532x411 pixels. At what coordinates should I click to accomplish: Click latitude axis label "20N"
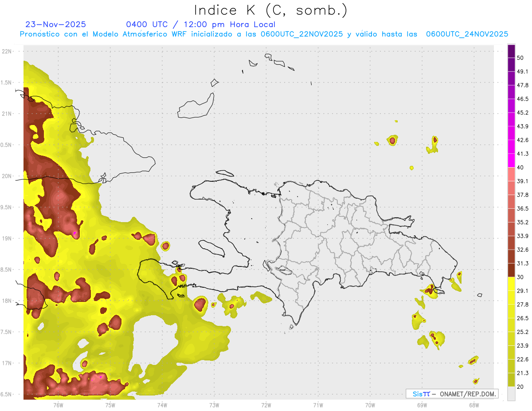click(7, 176)
